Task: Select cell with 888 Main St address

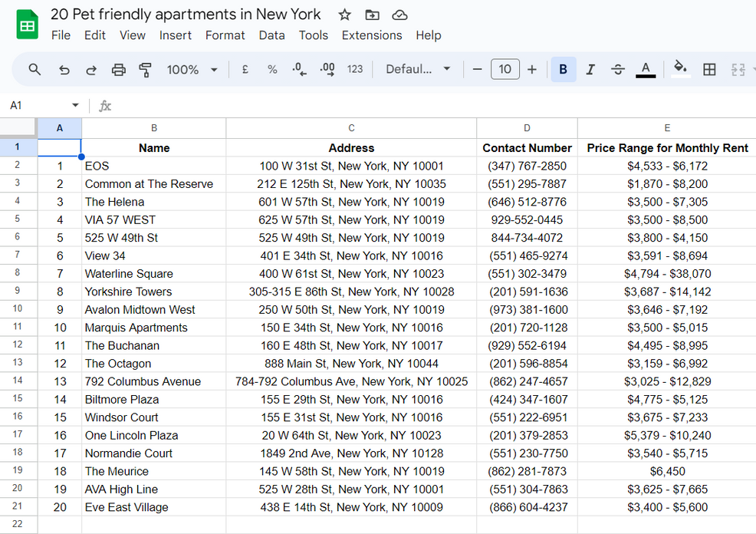Action: 351,363
